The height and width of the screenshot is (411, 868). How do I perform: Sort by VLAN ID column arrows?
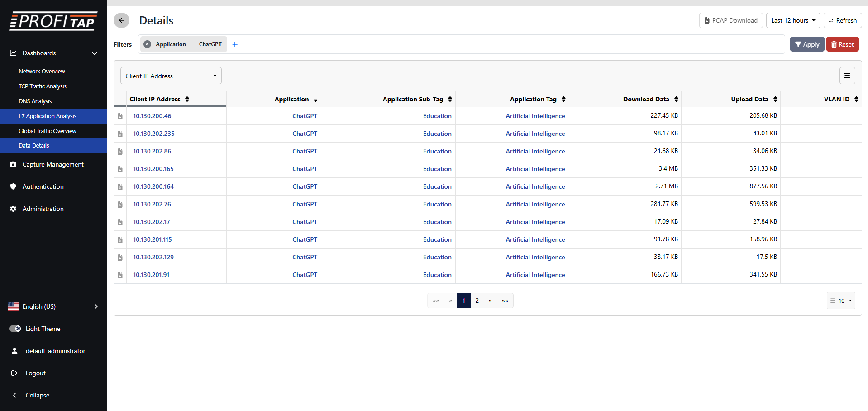[x=856, y=99]
